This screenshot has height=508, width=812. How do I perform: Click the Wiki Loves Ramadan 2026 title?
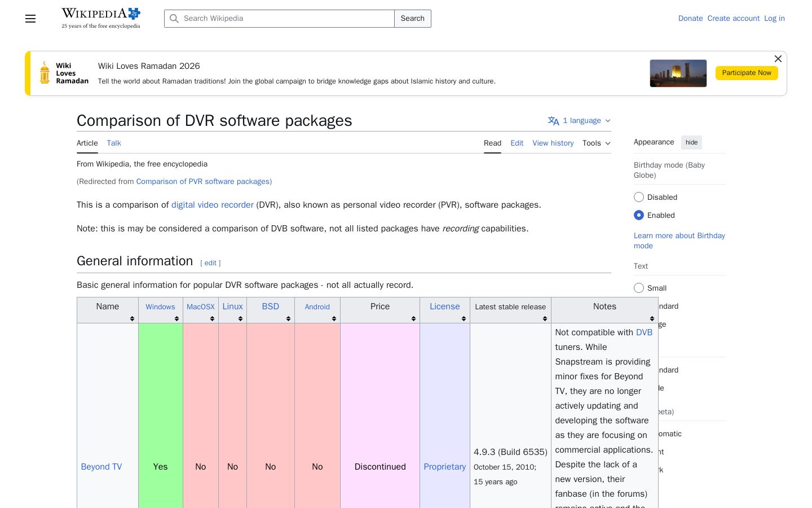point(149,66)
